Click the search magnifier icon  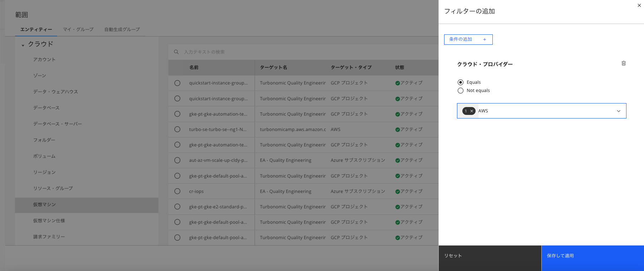pos(176,52)
